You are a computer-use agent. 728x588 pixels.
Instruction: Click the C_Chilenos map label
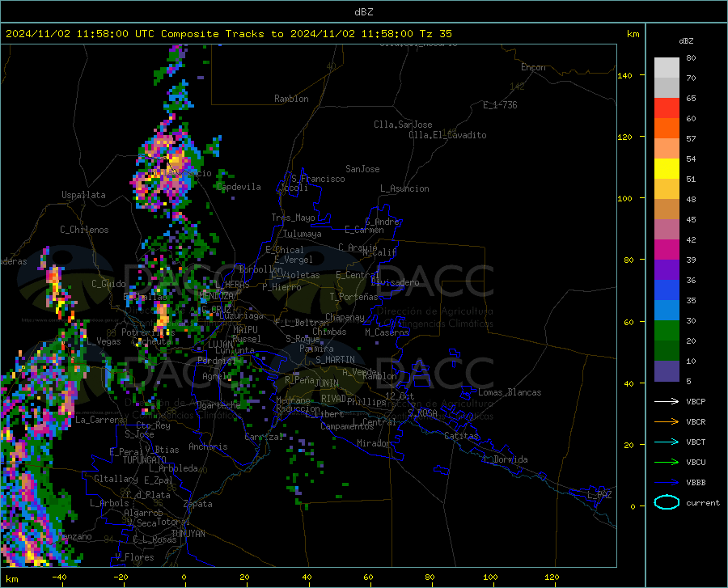click(84, 230)
